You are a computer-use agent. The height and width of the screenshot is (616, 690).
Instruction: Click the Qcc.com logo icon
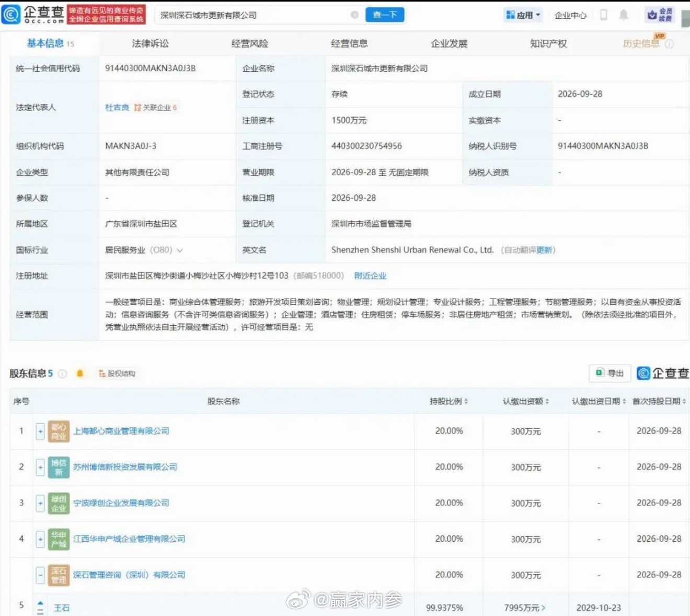pos(10,15)
